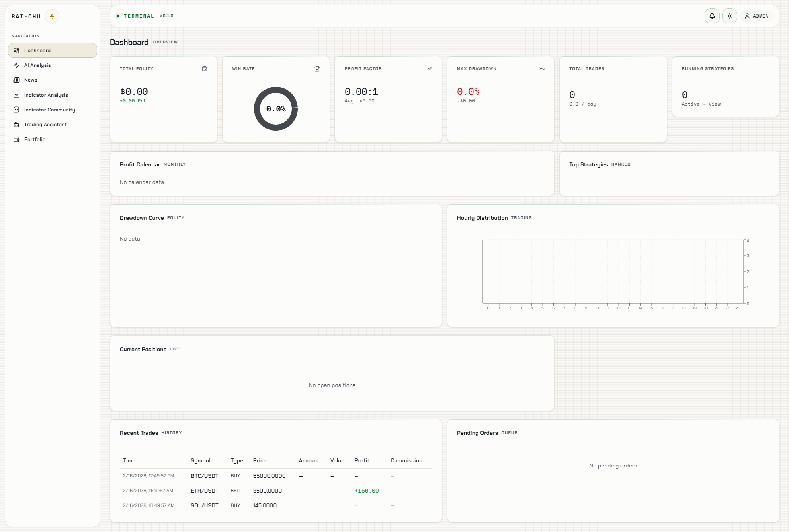Click the Indicator Community icon

(x=16, y=110)
